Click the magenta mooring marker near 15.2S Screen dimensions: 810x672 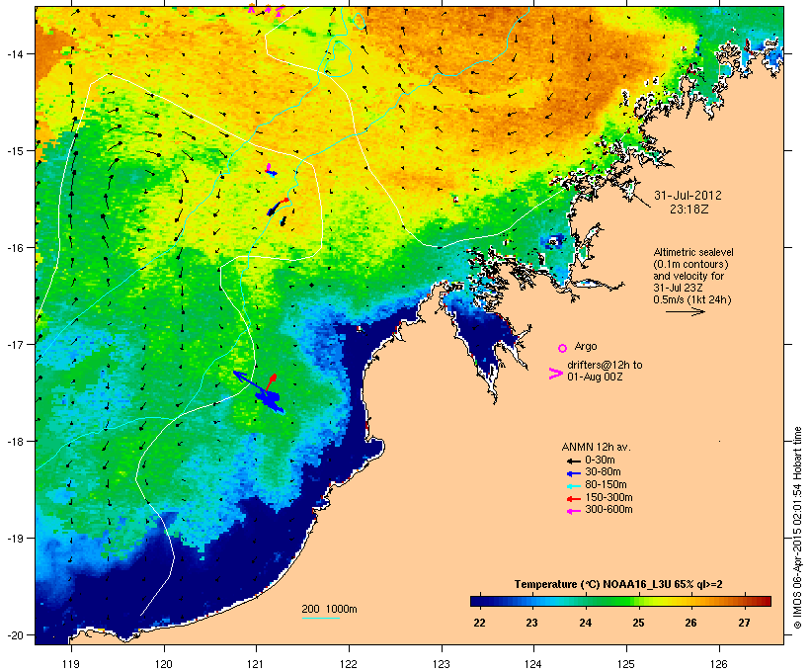point(271,169)
